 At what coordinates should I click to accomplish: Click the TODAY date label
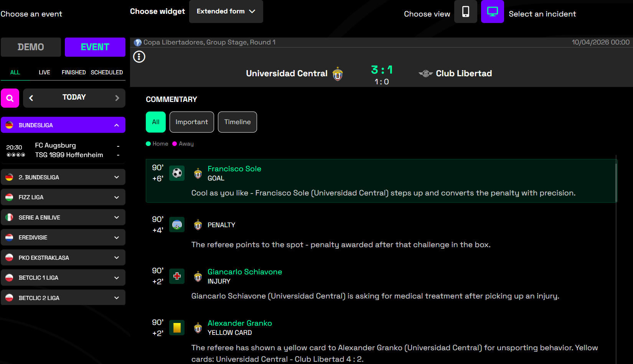74,97
